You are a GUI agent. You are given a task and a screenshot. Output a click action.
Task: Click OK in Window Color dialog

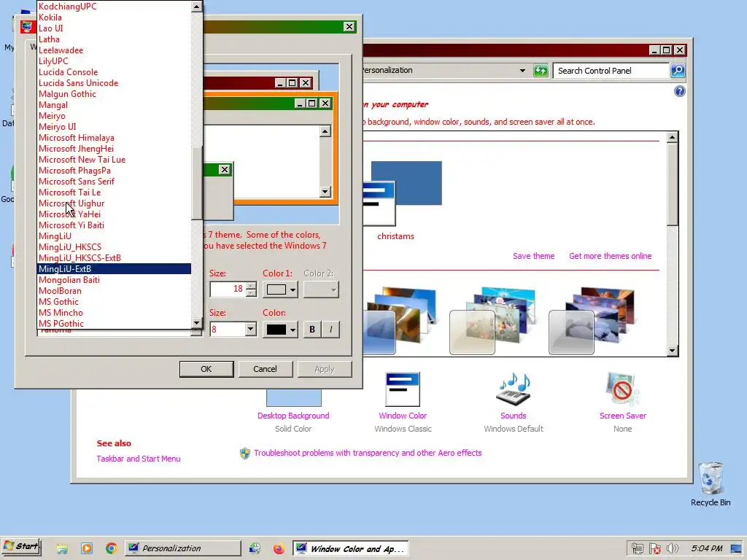(206, 369)
